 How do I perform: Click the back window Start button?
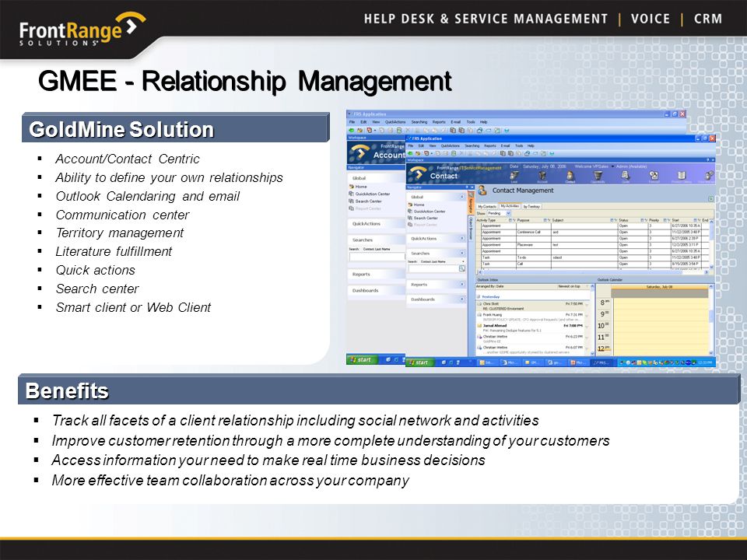[x=361, y=359]
